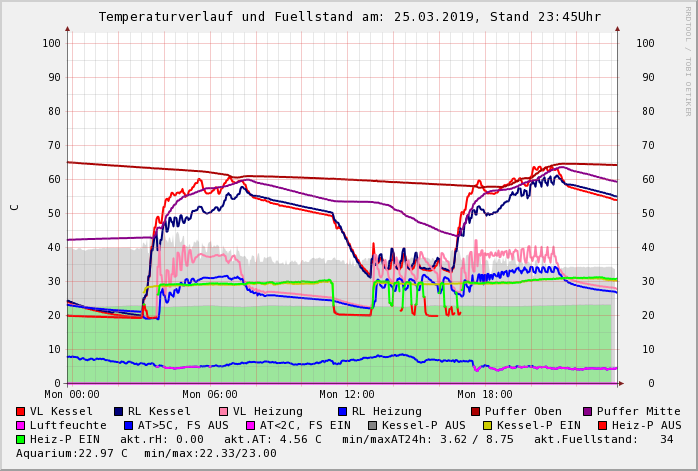Viewport: 698px width, 471px height.
Task: Click the left y-axis label 100
Action: (x=52, y=43)
